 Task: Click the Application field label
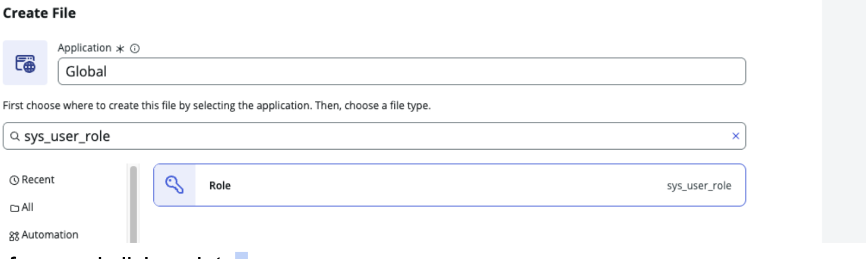coord(85,48)
